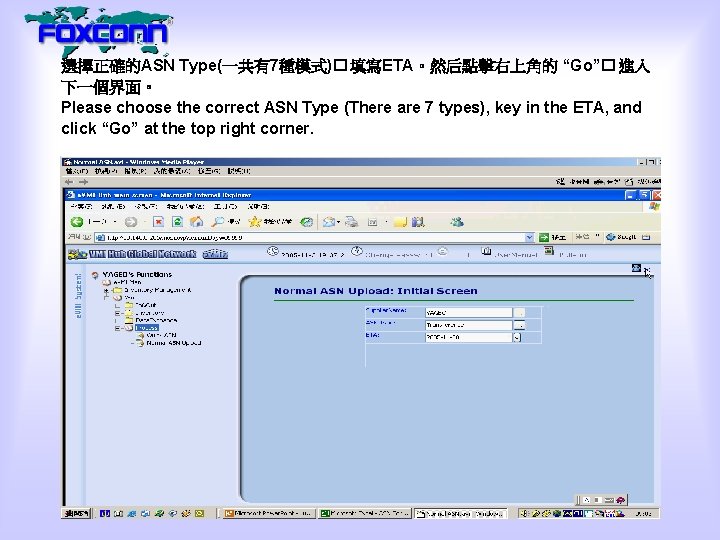Open the address bar dropdown arrow
720x540 pixels.
tap(529, 237)
